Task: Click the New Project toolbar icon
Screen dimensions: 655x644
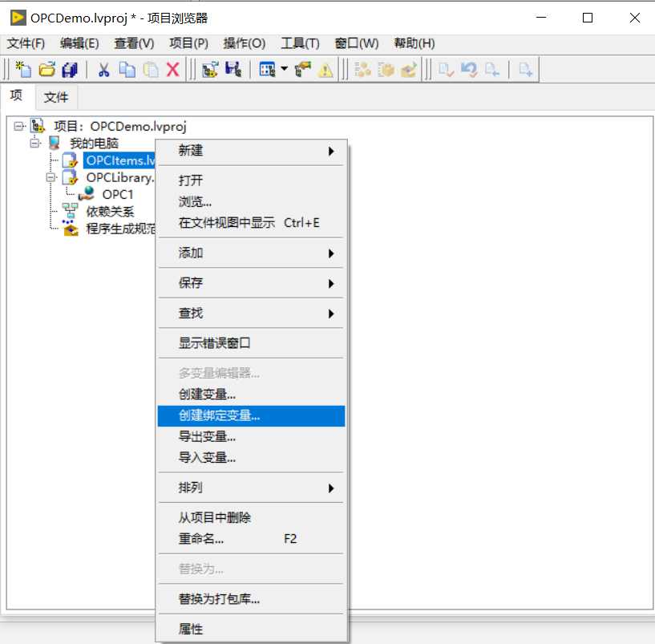Action: click(23, 69)
